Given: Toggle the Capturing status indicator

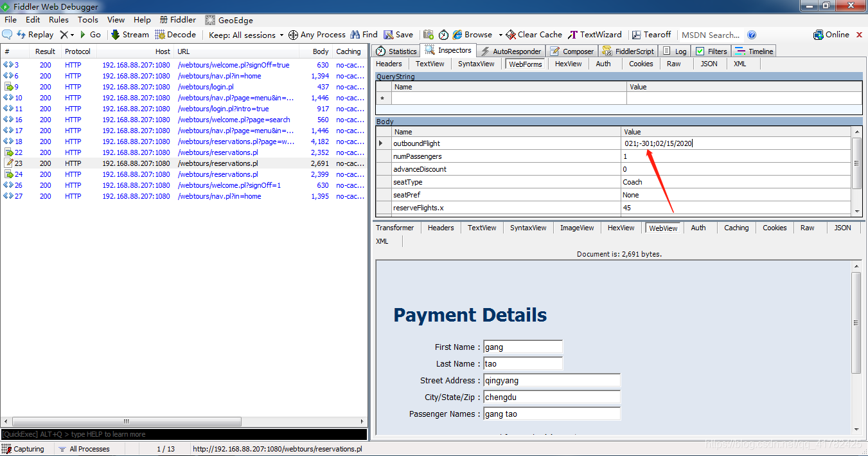Looking at the screenshot, I should (x=23, y=449).
